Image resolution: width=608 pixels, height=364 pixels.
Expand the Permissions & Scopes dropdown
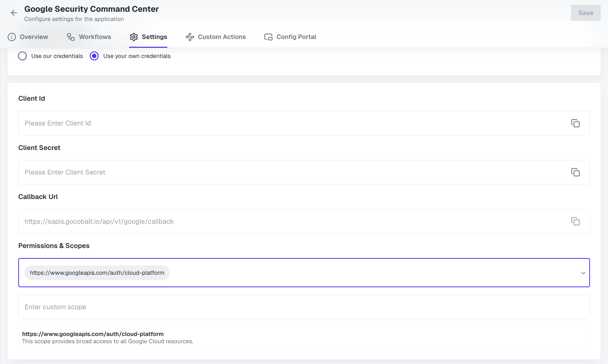click(x=583, y=273)
